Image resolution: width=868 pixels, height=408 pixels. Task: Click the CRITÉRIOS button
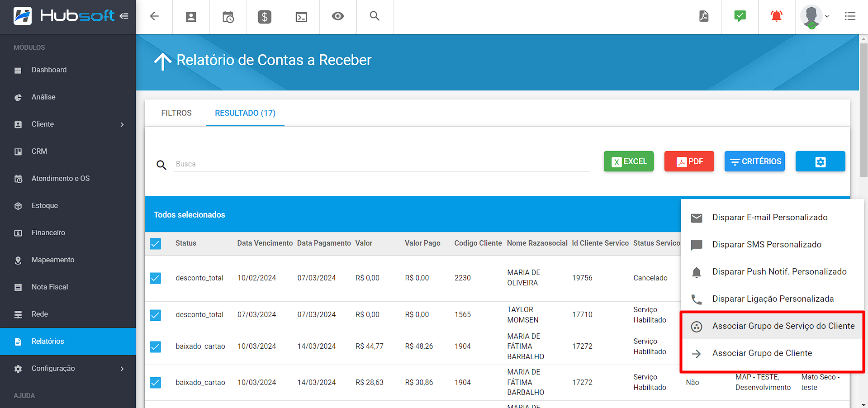pos(754,161)
